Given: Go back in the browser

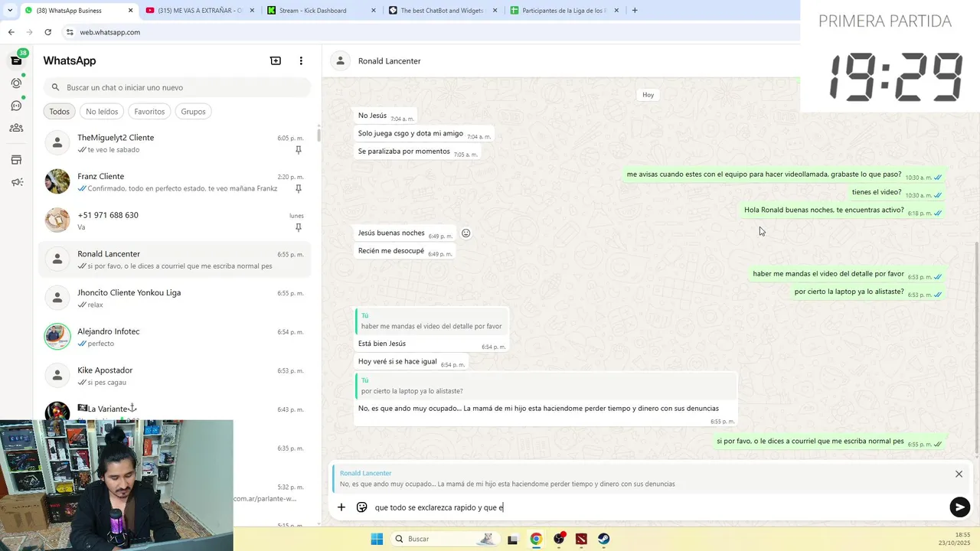Looking at the screenshot, I should point(11,32).
